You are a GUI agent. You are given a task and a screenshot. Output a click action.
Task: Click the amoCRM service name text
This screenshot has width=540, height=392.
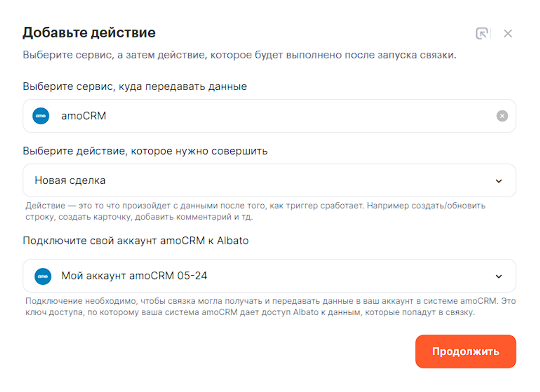[x=83, y=116]
